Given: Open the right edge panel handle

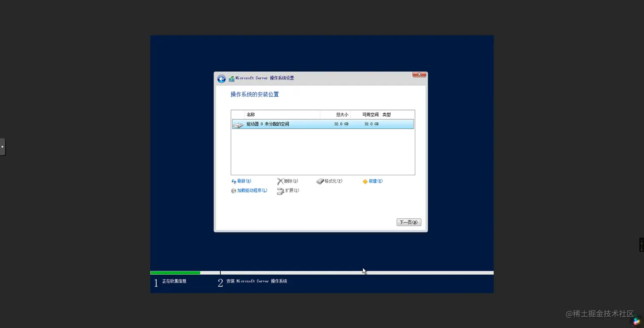Looking at the screenshot, I should click(641, 244).
